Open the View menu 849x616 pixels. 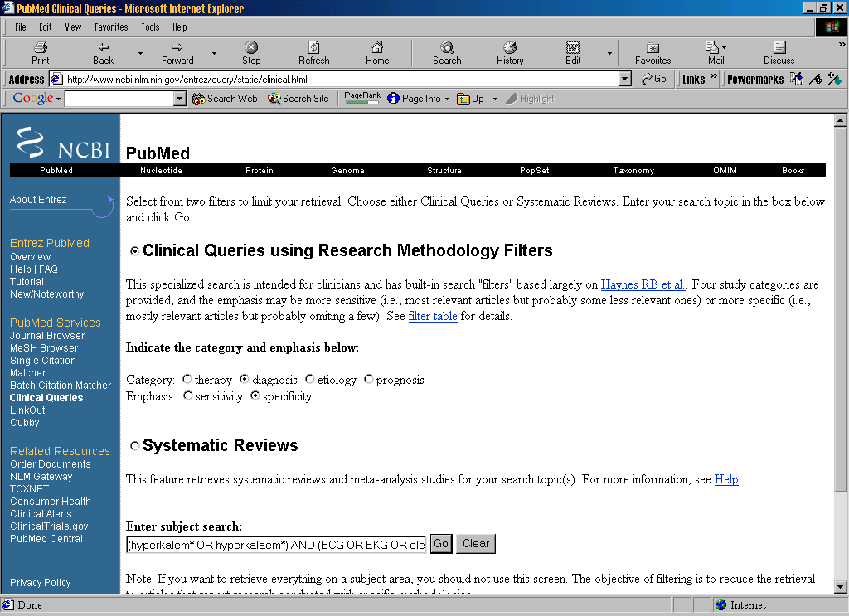[x=73, y=27]
